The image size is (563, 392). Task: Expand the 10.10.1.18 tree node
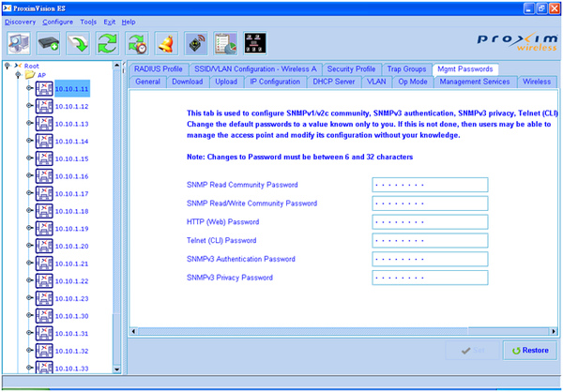tap(29, 210)
